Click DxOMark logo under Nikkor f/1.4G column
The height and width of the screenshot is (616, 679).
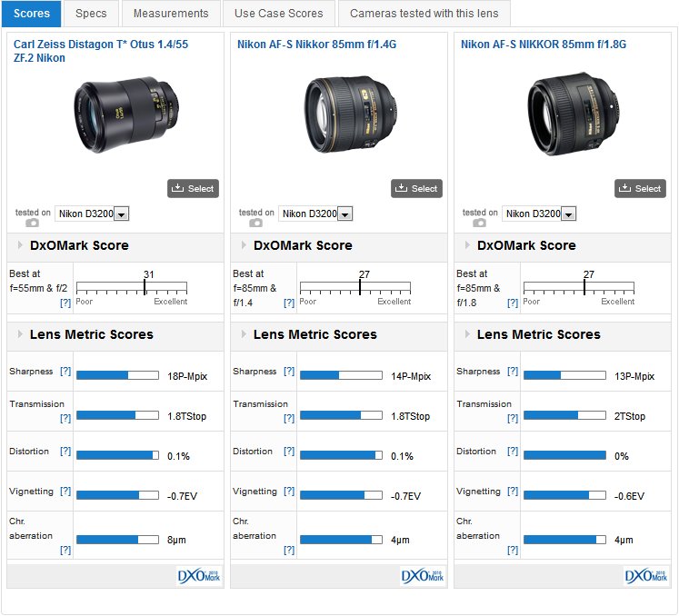coord(422,576)
